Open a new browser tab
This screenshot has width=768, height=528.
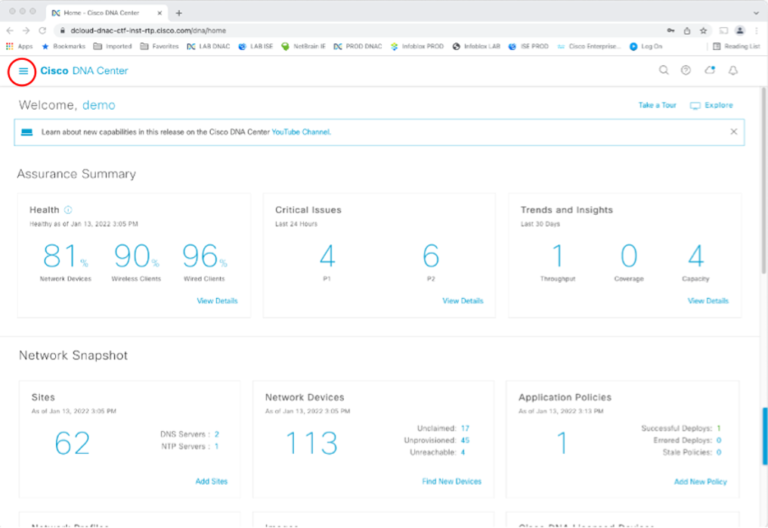point(179,13)
